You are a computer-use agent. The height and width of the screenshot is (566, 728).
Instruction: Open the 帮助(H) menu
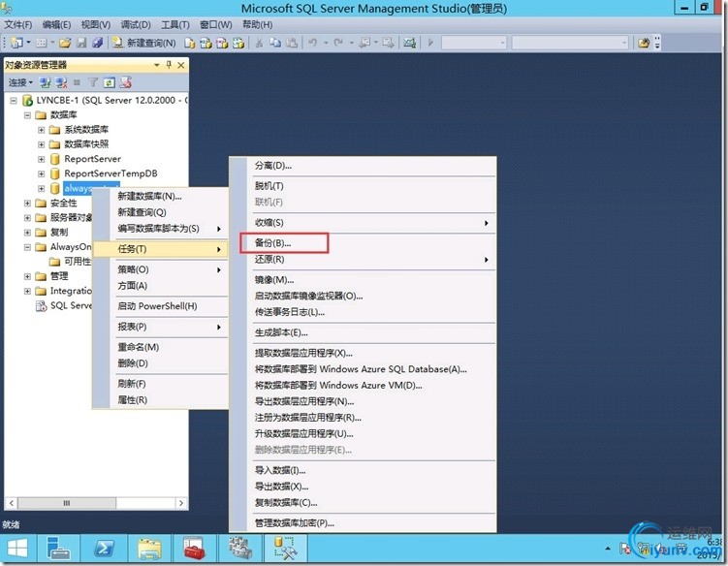tap(257, 24)
